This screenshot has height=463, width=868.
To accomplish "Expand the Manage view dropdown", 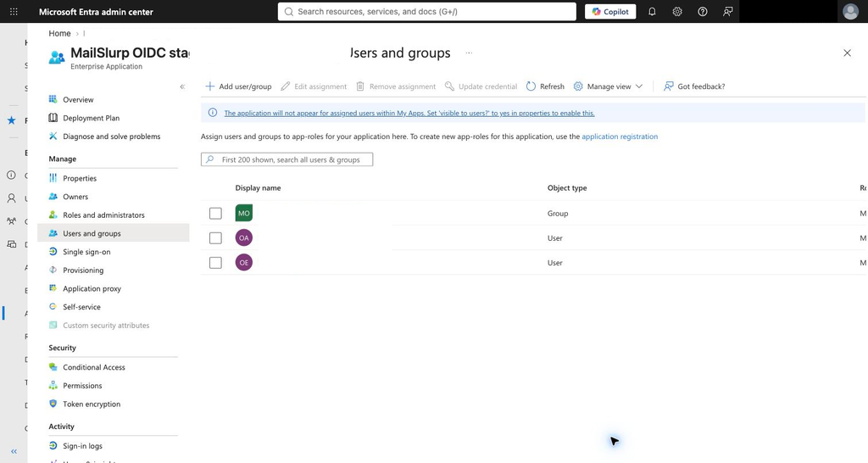I will pyautogui.click(x=608, y=86).
